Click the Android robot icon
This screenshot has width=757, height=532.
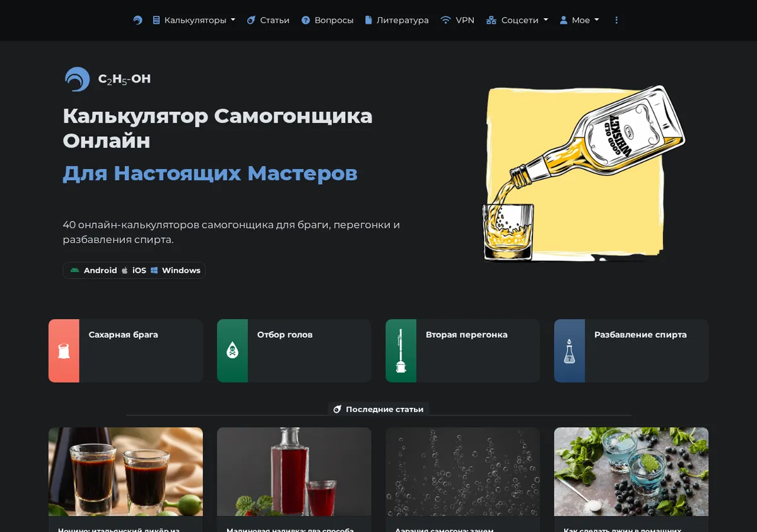point(75,270)
